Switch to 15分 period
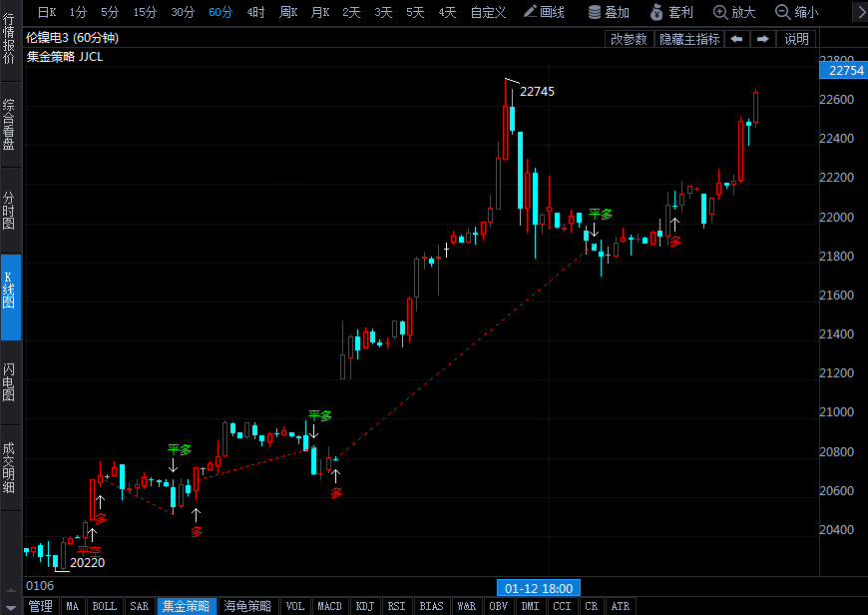Screen dimensions: 868x615 (145, 12)
